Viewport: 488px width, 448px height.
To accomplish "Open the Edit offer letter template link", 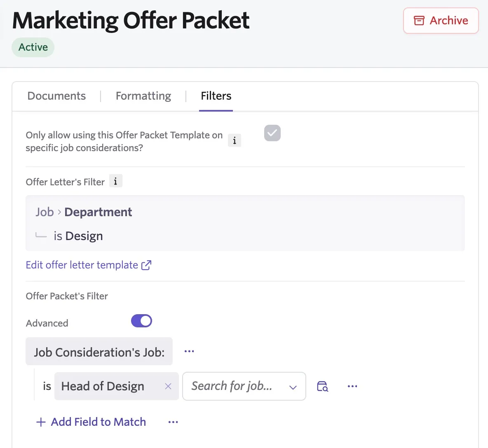I will [x=88, y=265].
